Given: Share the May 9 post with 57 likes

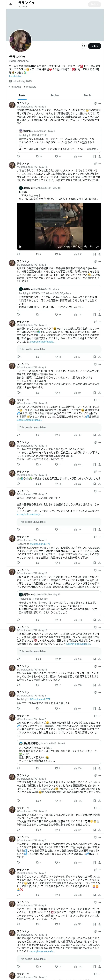Looking at the screenshot, I should click(100, 156).
